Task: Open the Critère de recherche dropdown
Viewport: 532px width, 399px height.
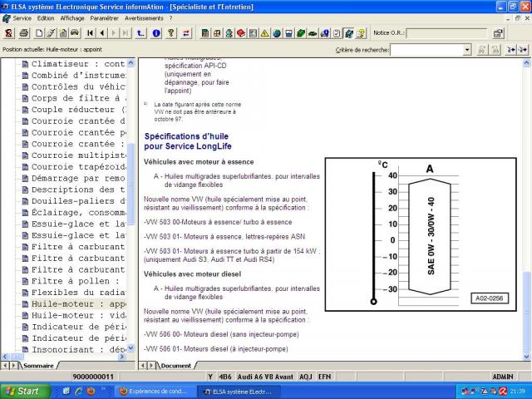Action: coord(467,50)
